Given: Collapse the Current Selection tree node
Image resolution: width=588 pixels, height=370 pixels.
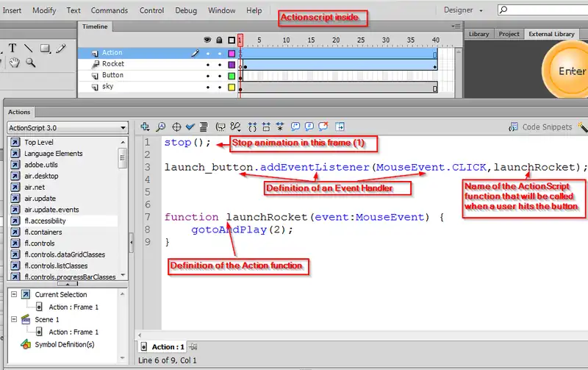Looking at the screenshot, I should (15, 295).
